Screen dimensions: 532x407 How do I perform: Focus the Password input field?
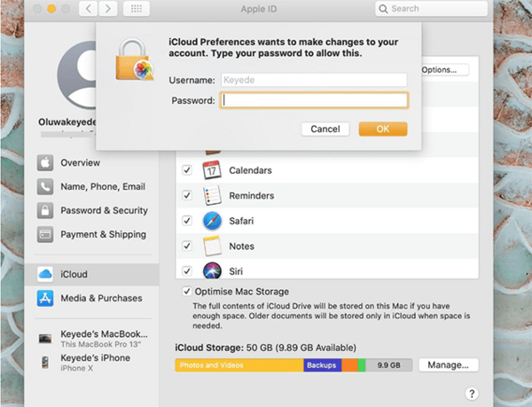314,100
